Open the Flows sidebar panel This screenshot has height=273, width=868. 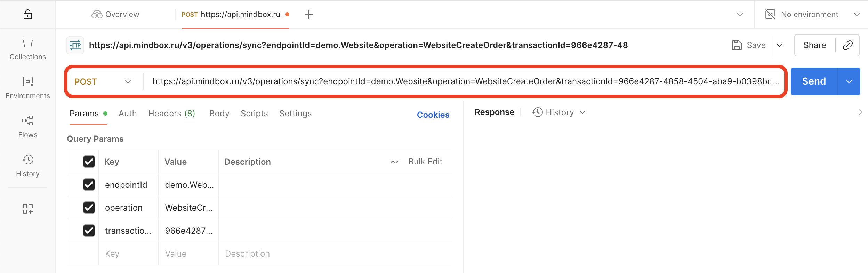[28, 127]
